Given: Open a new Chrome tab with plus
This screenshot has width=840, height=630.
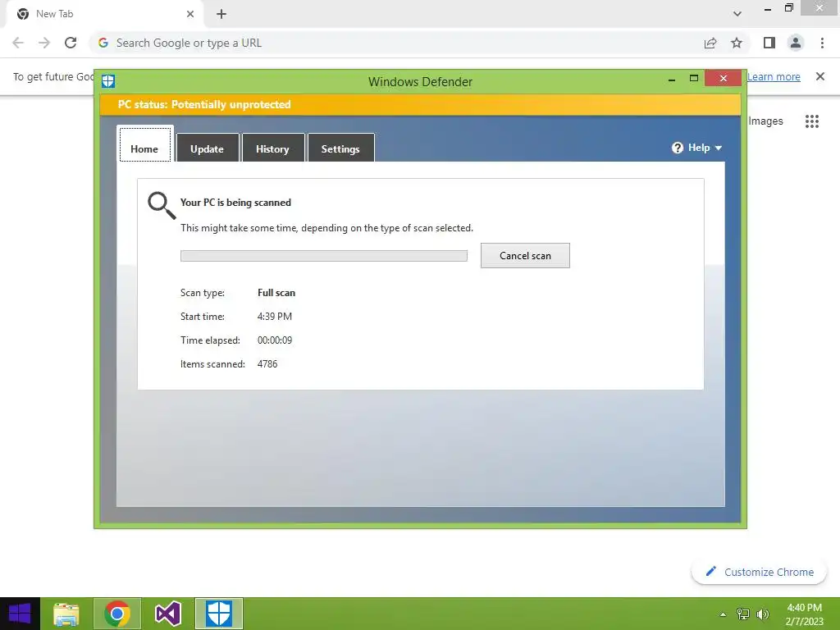Looking at the screenshot, I should coord(221,14).
